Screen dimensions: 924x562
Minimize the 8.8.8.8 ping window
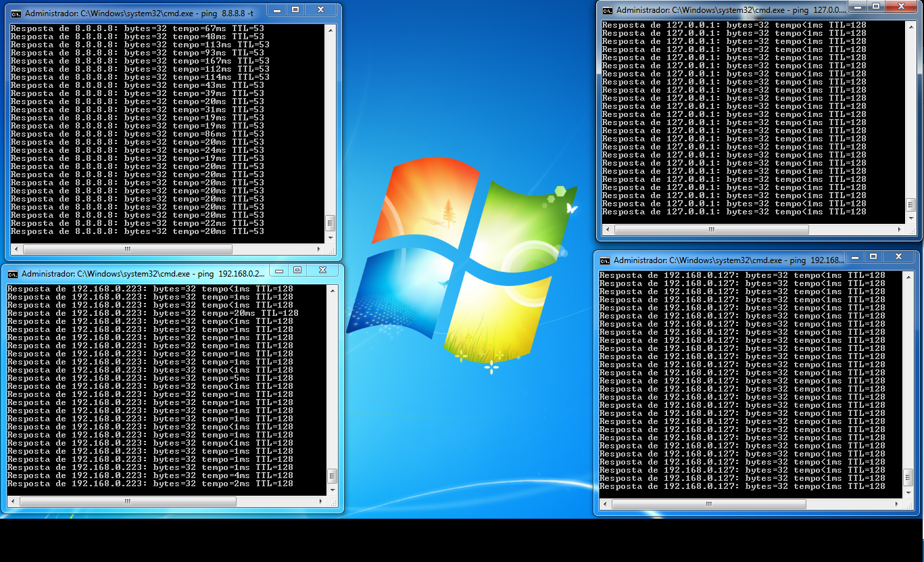pos(276,10)
